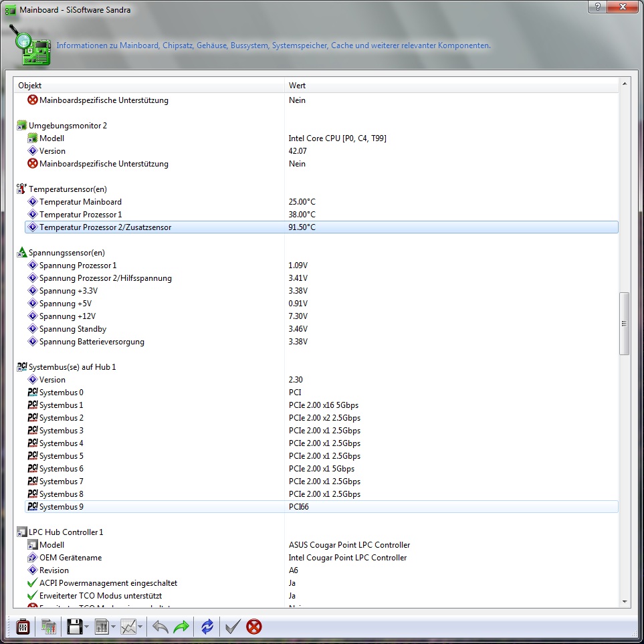Click the blue Informationen zu Mainboard description text
Image resolution: width=644 pixels, height=644 pixels.
[x=274, y=45]
